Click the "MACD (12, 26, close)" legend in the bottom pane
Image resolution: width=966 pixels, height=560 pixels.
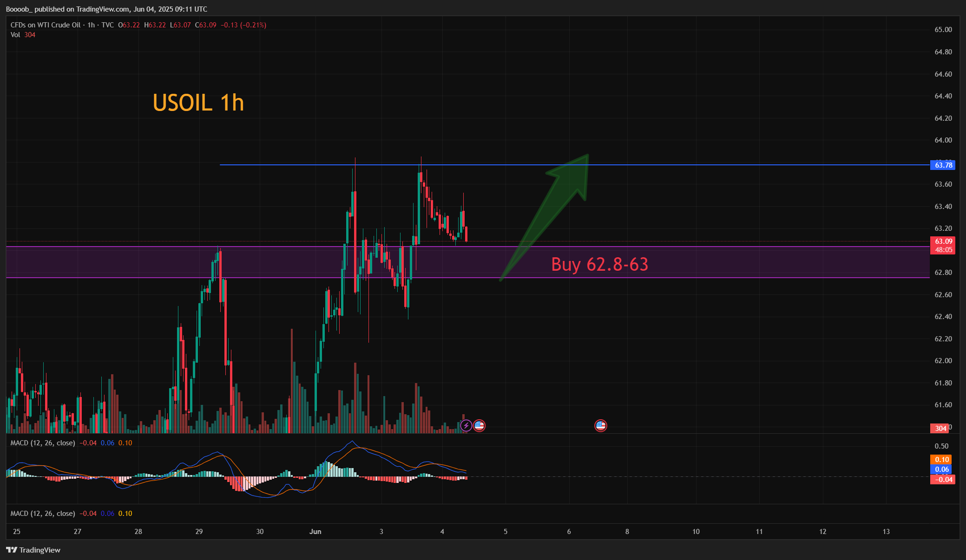(x=43, y=514)
